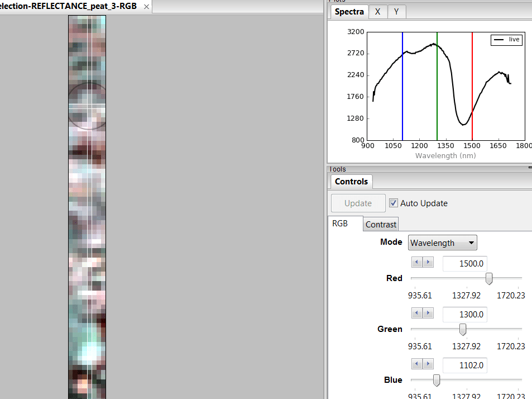Close the REFLECTANCE_peat_3-RGB tab
This screenshot has height=399, width=532.
tap(146, 7)
